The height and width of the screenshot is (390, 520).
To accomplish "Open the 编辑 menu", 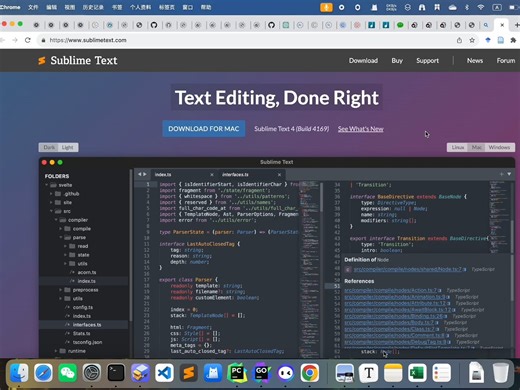I will tap(51, 7).
